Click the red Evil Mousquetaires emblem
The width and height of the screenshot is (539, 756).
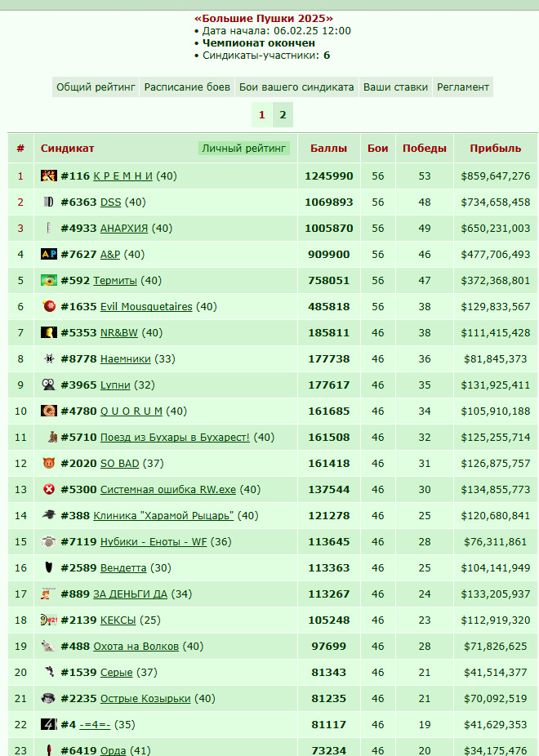pos(49,306)
